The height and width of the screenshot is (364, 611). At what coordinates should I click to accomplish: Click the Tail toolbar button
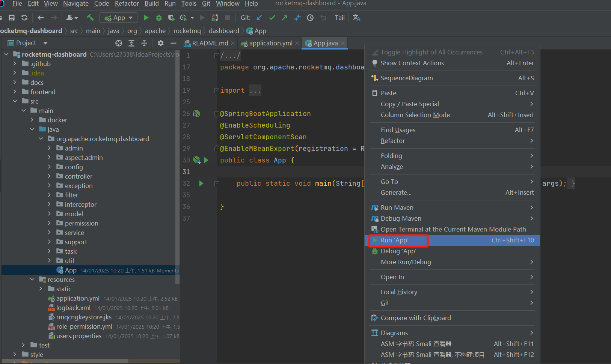pos(340,18)
